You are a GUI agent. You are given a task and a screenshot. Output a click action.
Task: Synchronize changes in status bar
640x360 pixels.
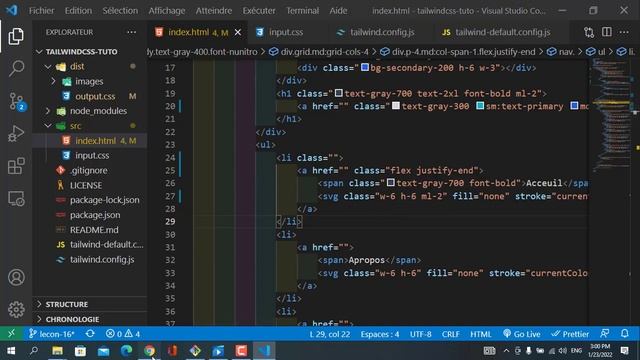tap(90, 334)
